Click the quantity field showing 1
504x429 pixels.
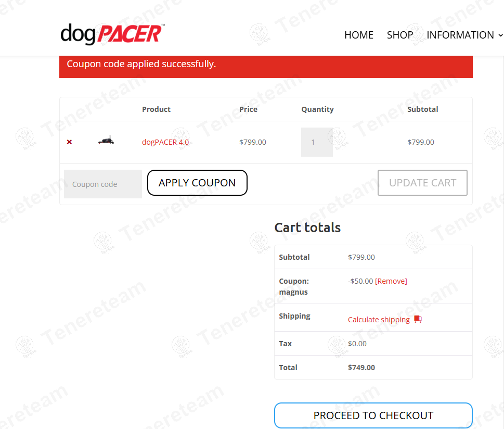tap(317, 142)
